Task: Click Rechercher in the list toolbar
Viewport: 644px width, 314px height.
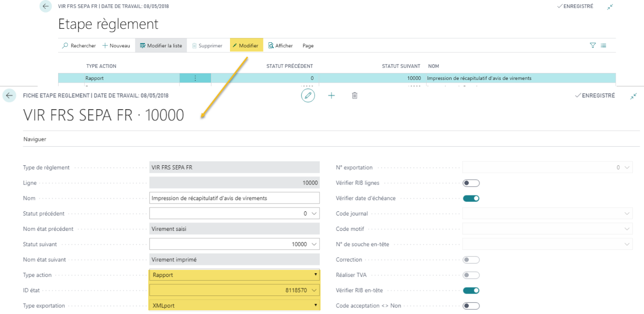Action: pyautogui.click(x=79, y=46)
